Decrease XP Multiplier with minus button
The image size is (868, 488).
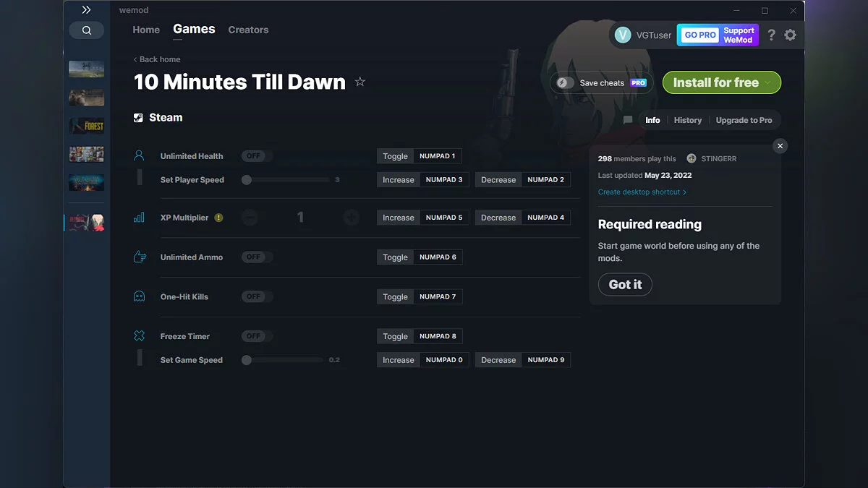tap(250, 218)
